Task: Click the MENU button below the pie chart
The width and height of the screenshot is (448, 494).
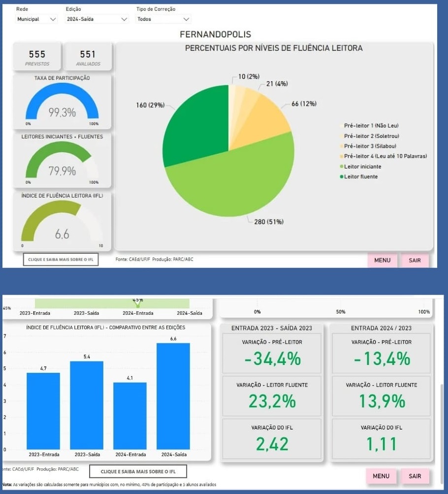Action: pos(382,260)
